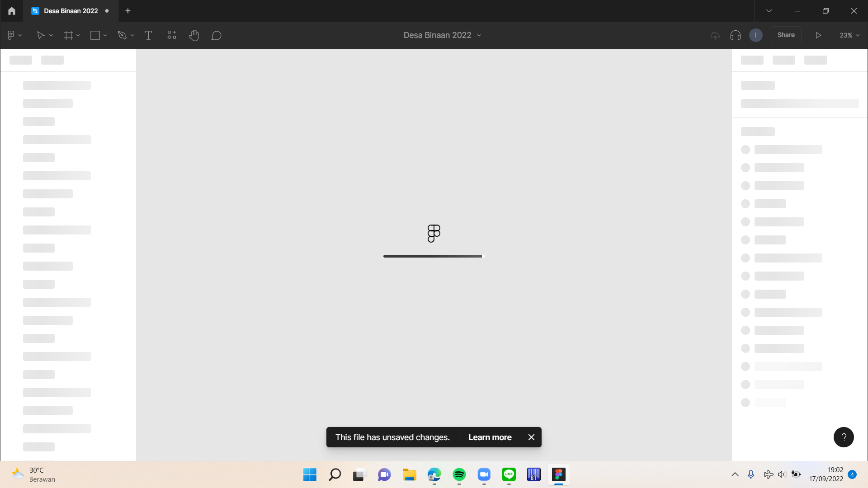Open the Figma main menu
This screenshot has height=488, width=868.
(11, 35)
